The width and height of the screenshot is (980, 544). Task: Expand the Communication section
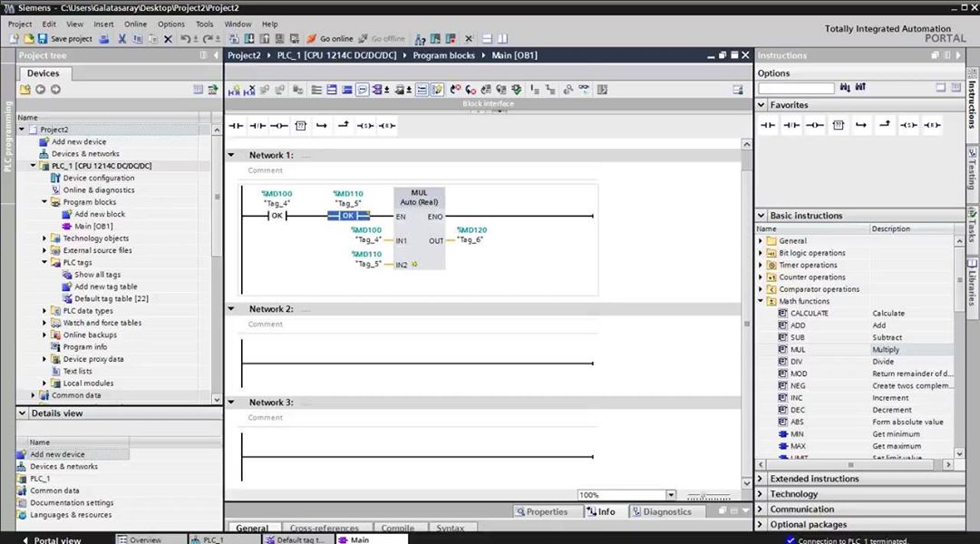[x=762, y=509]
